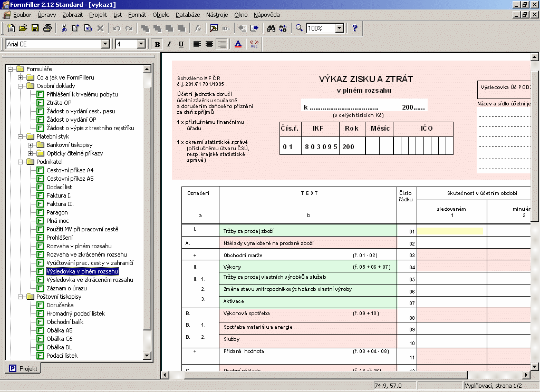Click the binoculars Find icon
The image size is (540, 392).
pos(271,28)
